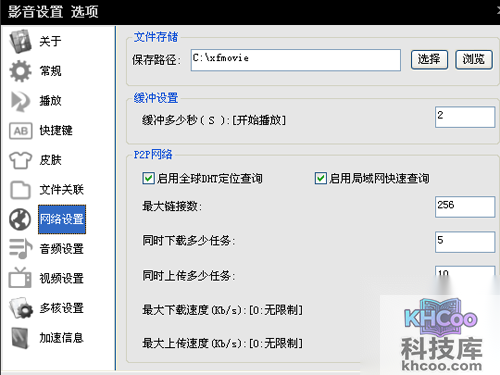This screenshot has height=375, width=500.
Task: Click the 关于 (About) book icon
Action: [20, 41]
